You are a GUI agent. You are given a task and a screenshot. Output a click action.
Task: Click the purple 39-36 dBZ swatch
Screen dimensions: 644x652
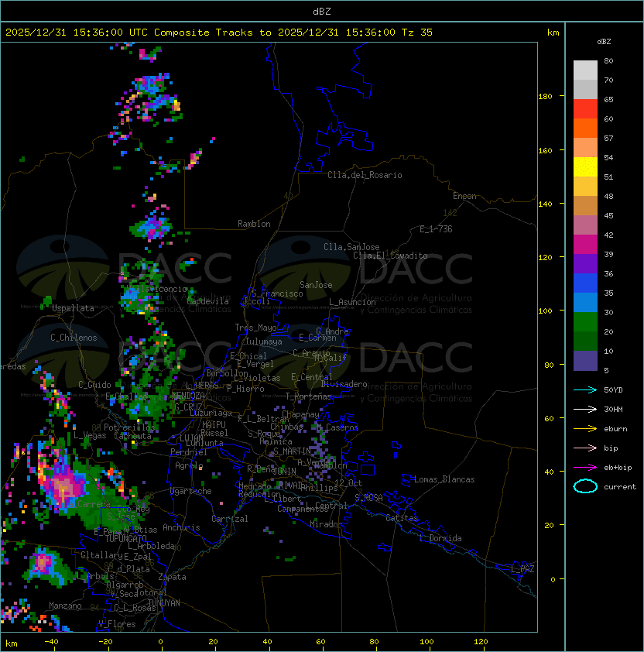[x=585, y=263]
